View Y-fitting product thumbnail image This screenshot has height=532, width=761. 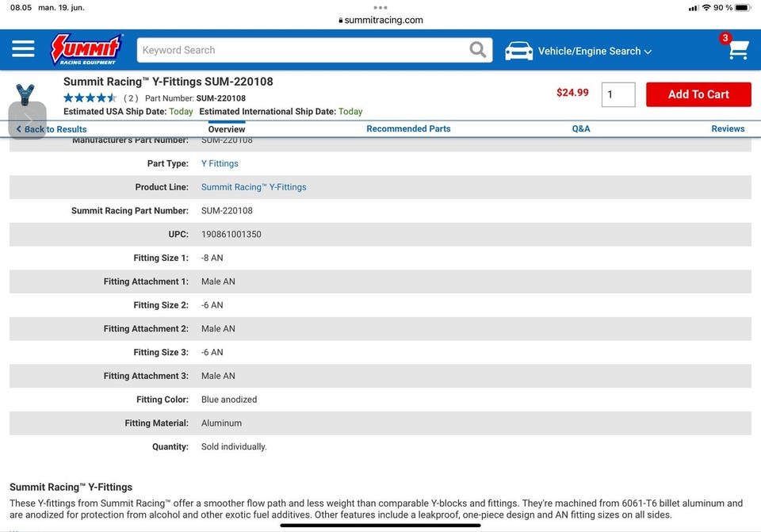25,94
